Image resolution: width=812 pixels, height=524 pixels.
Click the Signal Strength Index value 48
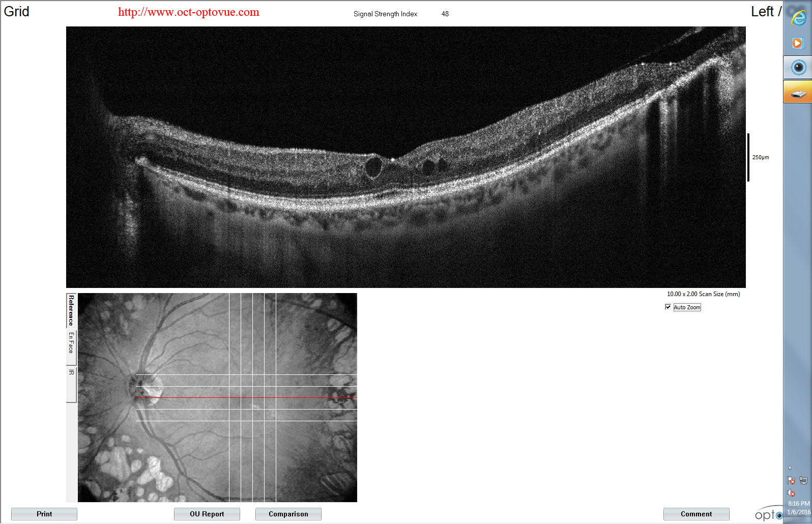click(445, 14)
